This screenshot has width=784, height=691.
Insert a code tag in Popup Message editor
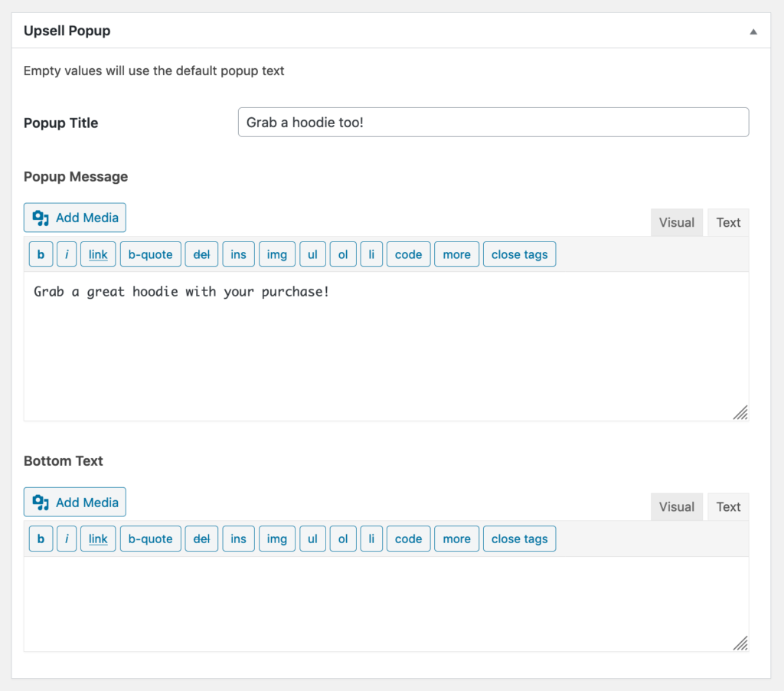408,254
